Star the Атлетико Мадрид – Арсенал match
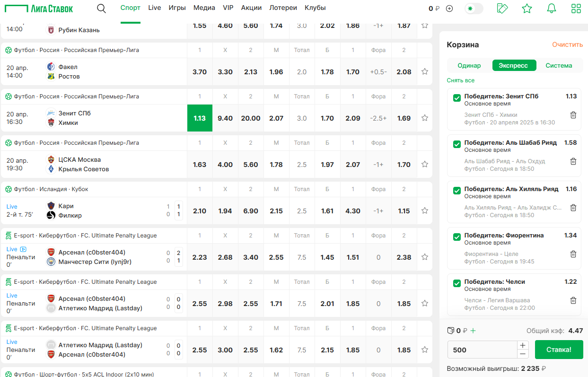 425,350
